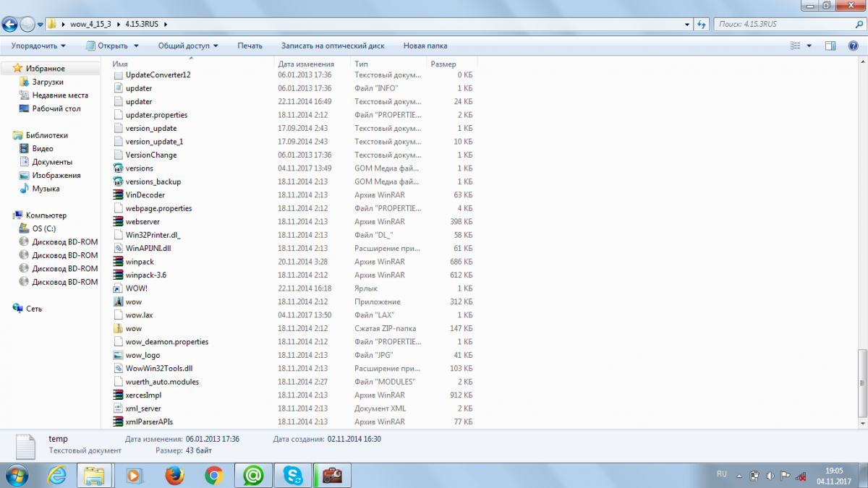The image size is (868, 488).
Task: Click the versions GOM media file icon
Action: click(119, 168)
